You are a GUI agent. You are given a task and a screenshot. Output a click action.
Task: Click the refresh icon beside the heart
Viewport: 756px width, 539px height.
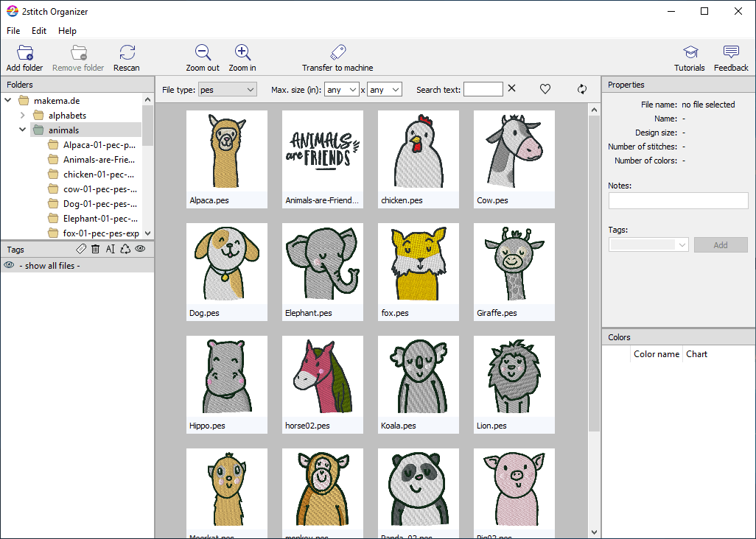[x=582, y=89]
